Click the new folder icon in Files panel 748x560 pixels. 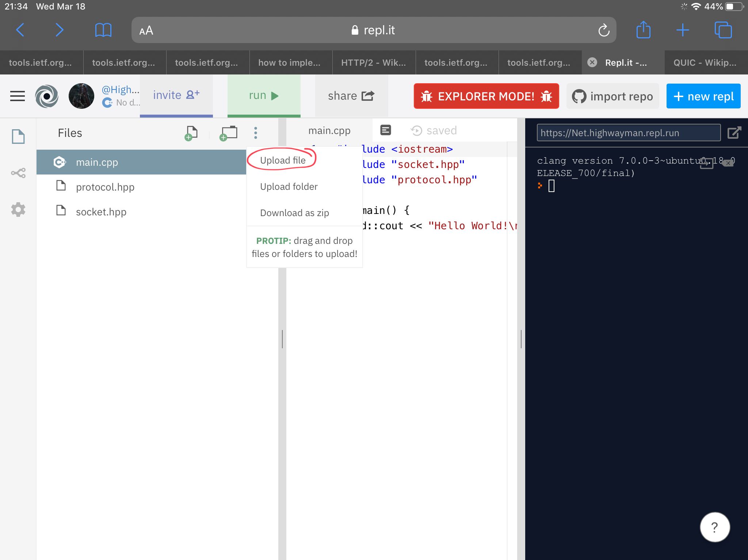(228, 133)
